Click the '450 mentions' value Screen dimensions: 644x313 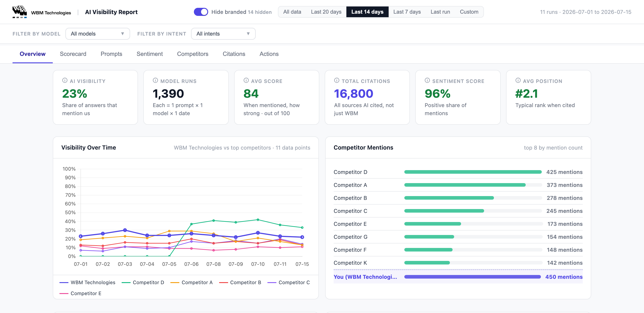coord(564,277)
